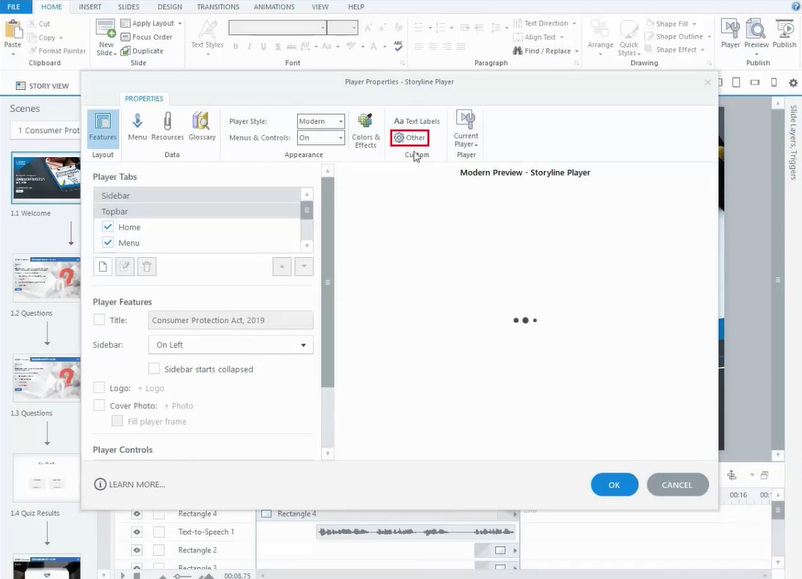Select the 1.2 Questions slide thumbnail
This screenshot has width=802, height=579.
[x=47, y=279]
